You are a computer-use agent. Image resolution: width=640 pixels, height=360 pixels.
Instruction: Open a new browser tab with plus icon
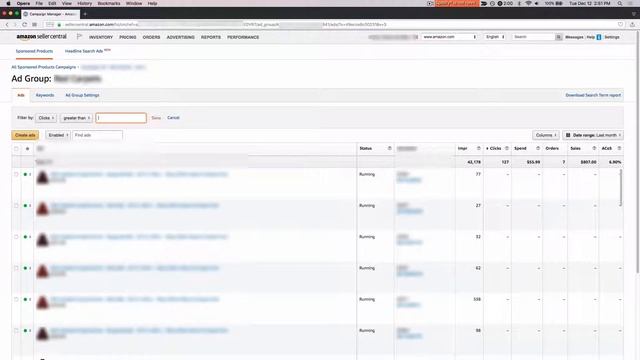[x=85, y=14]
